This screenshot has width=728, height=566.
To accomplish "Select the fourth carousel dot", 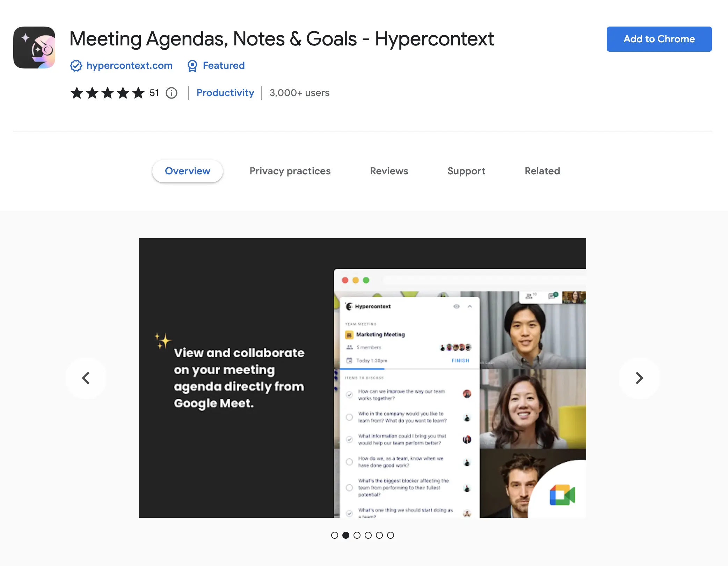I will pos(368,535).
